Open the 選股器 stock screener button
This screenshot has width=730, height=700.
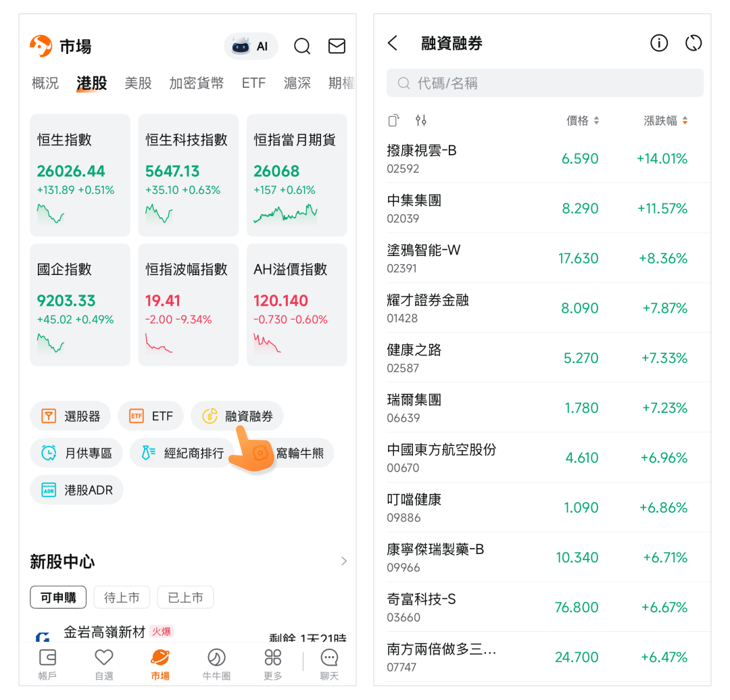(x=70, y=416)
